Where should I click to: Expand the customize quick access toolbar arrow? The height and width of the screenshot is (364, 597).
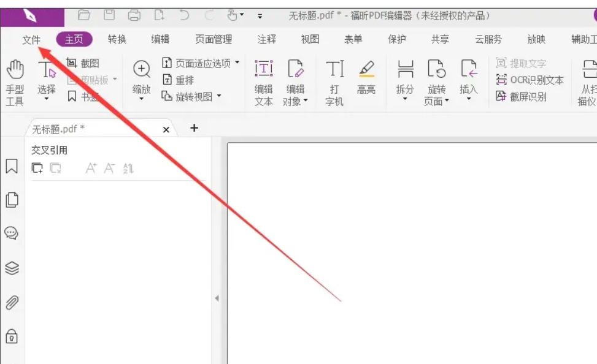[260, 16]
